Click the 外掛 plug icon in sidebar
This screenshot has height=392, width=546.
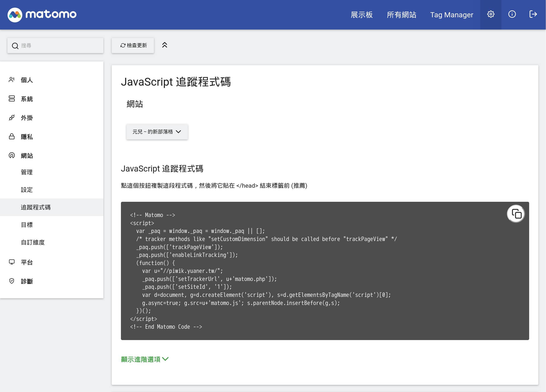pyautogui.click(x=12, y=118)
